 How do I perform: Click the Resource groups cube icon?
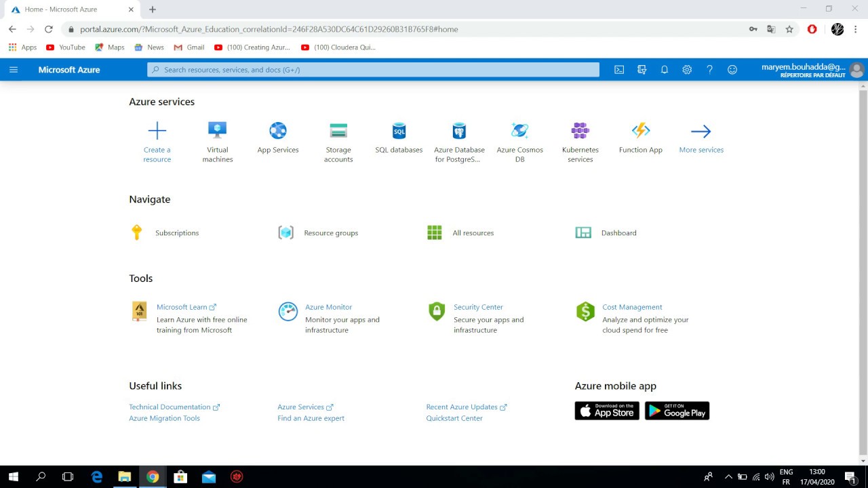coord(286,232)
